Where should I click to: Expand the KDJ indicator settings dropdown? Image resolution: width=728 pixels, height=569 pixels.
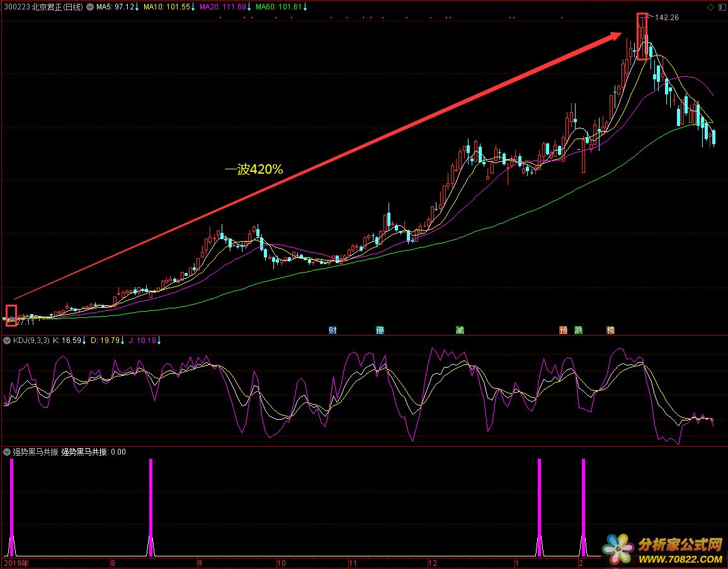(7, 341)
